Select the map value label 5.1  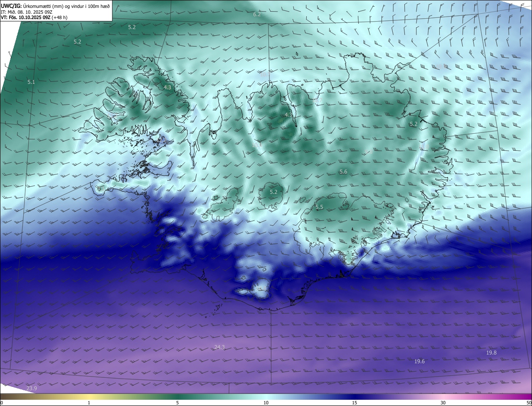31,82
